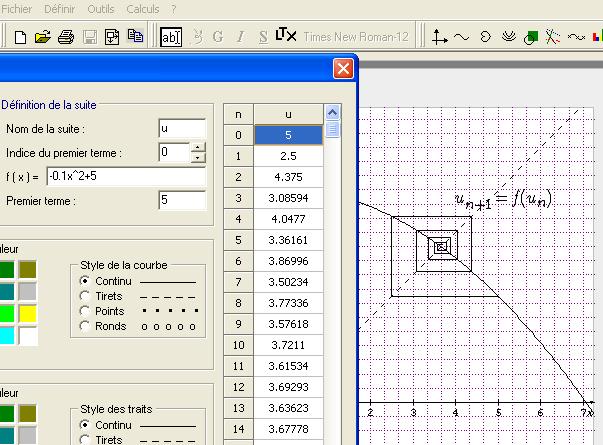Grab the table scrollbar thumb
Viewport: 603px width, 445px height.
(333, 129)
